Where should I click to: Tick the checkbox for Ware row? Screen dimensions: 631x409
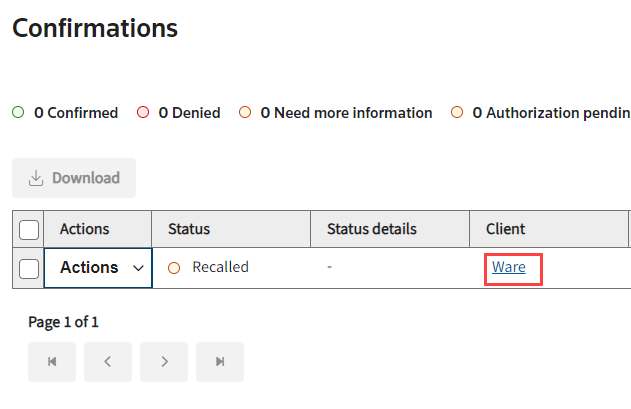click(29, 268)
